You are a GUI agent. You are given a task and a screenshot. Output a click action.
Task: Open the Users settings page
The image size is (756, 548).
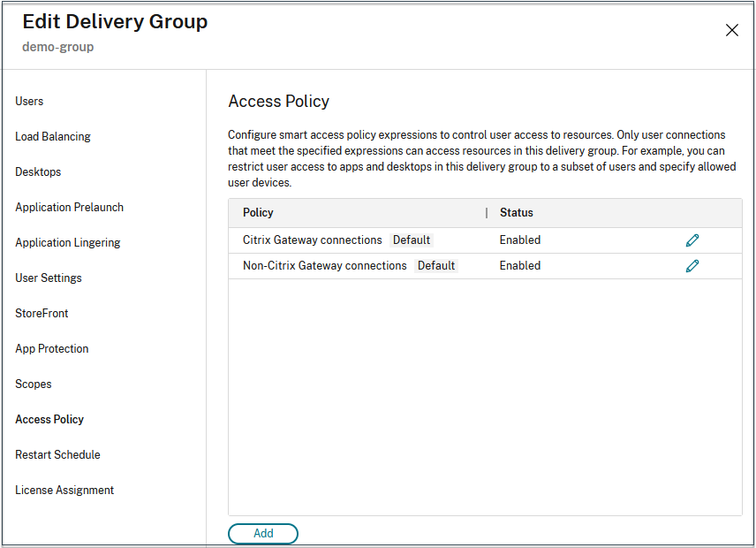29,102
